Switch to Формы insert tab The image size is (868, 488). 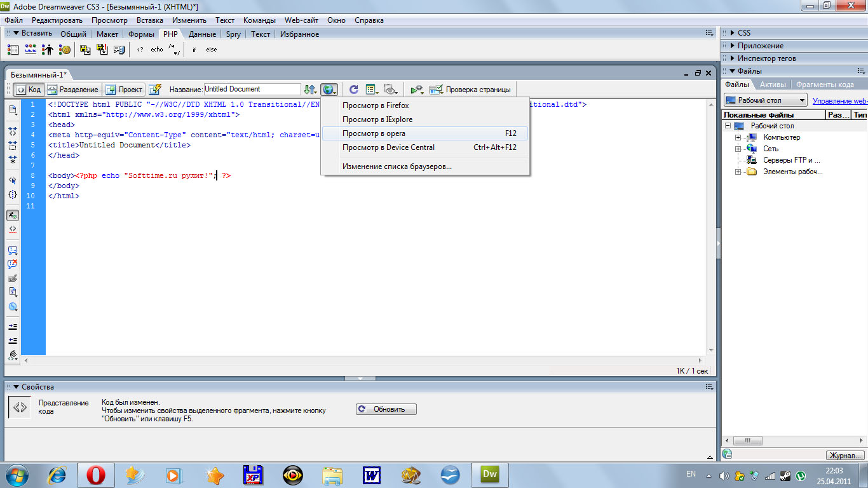(x=141, y=34)
